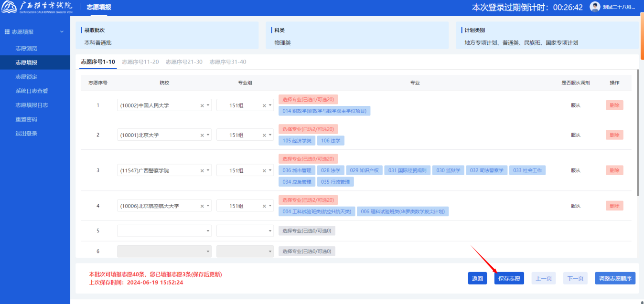This screenshot has height=304, width=644.
Task: Click the 志愿 table vertical scrollbar
Action: 637,133
